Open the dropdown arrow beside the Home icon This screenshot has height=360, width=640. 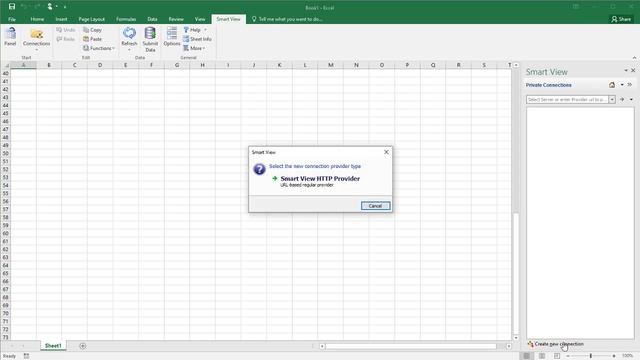pyautogui.click(x=622, y=85)
